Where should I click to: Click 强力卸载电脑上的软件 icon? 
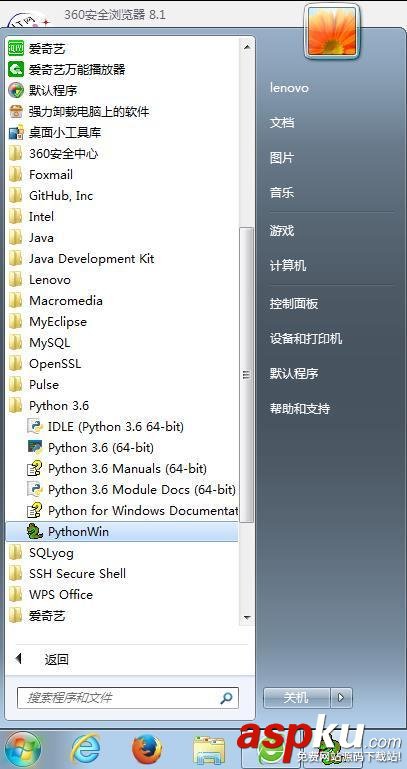(x=16, y=112)
